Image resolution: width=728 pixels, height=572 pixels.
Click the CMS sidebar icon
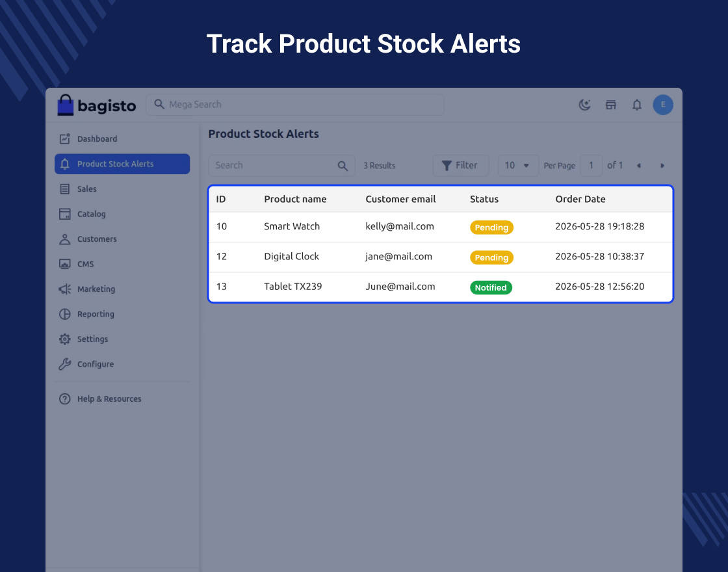point(64,264)
